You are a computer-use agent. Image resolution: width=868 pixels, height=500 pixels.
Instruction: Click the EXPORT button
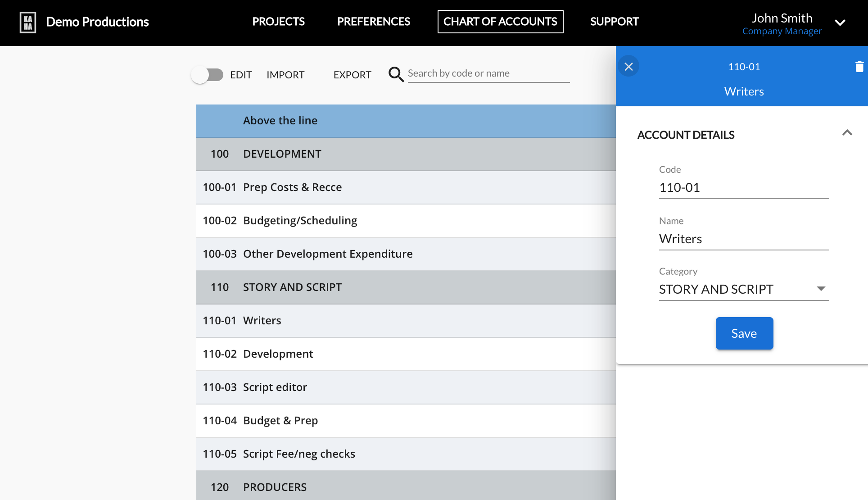click(352, 75)
